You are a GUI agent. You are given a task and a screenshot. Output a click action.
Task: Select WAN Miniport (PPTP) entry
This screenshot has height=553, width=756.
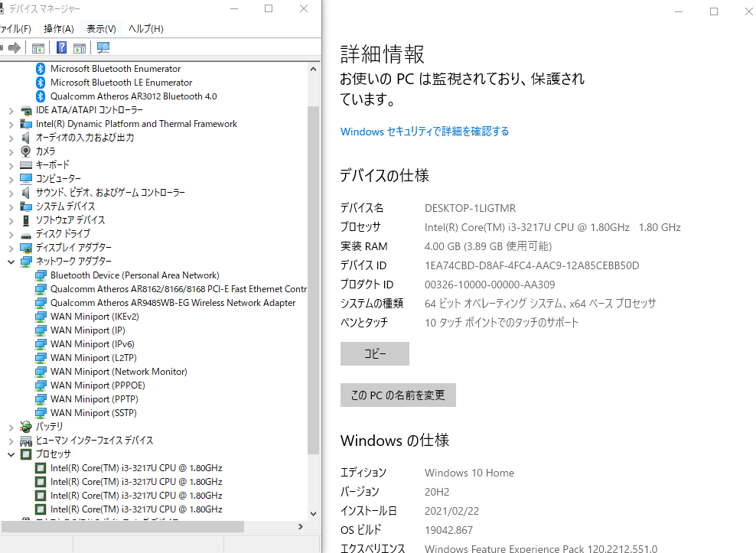click(95, 399)
